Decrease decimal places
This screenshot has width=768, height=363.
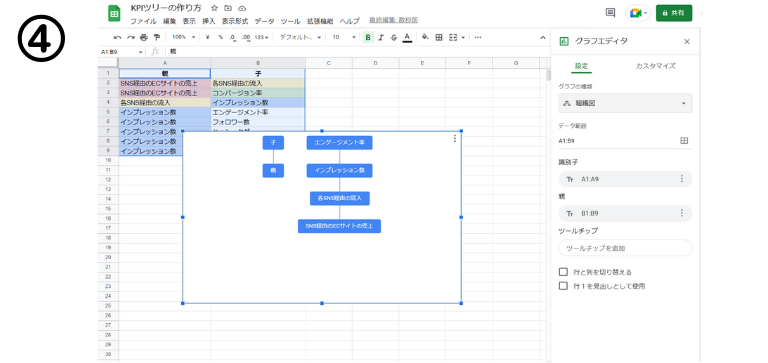tap(233, 37)
